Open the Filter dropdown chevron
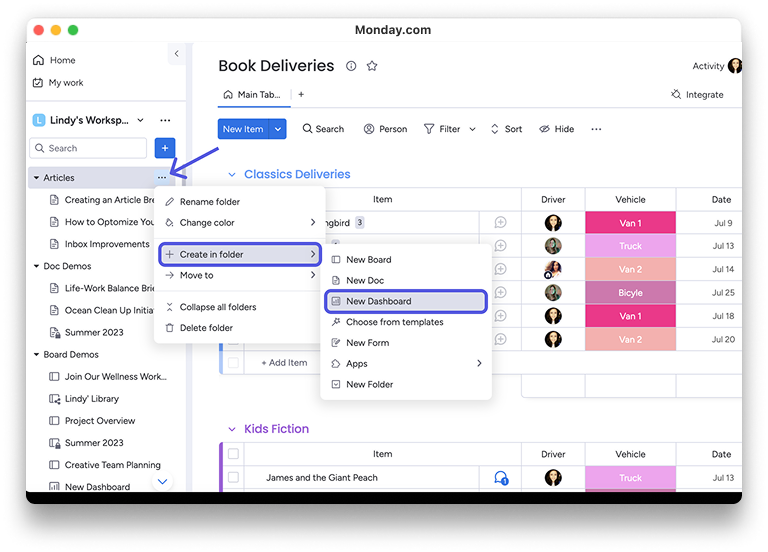768x552 pixels. click(x=472, y=129)
